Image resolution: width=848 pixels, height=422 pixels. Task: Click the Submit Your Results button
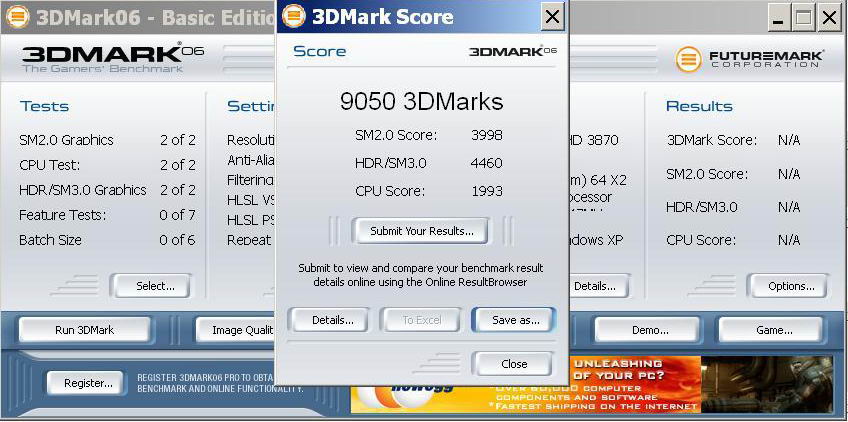[x=421, y=231]
